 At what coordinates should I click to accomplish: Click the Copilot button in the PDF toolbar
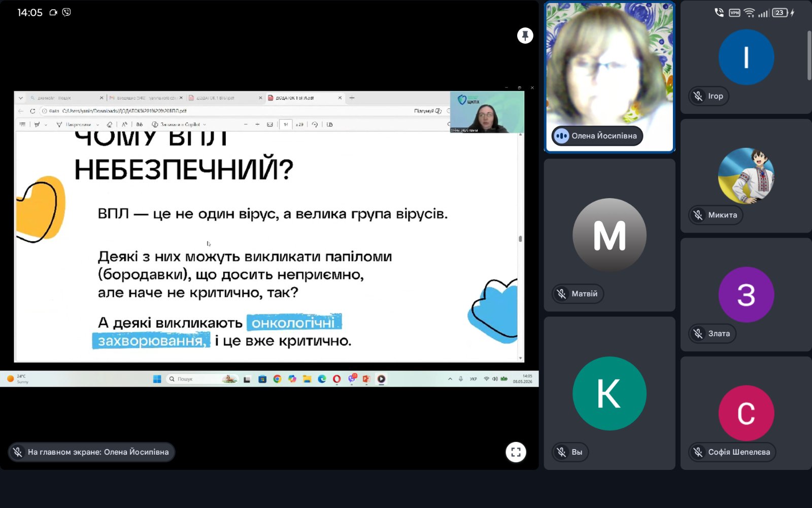(176, 124)
